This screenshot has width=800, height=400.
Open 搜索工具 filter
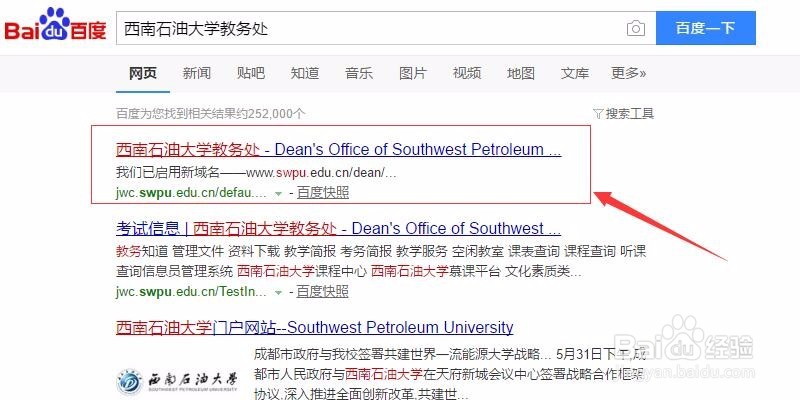coord(623,113)
